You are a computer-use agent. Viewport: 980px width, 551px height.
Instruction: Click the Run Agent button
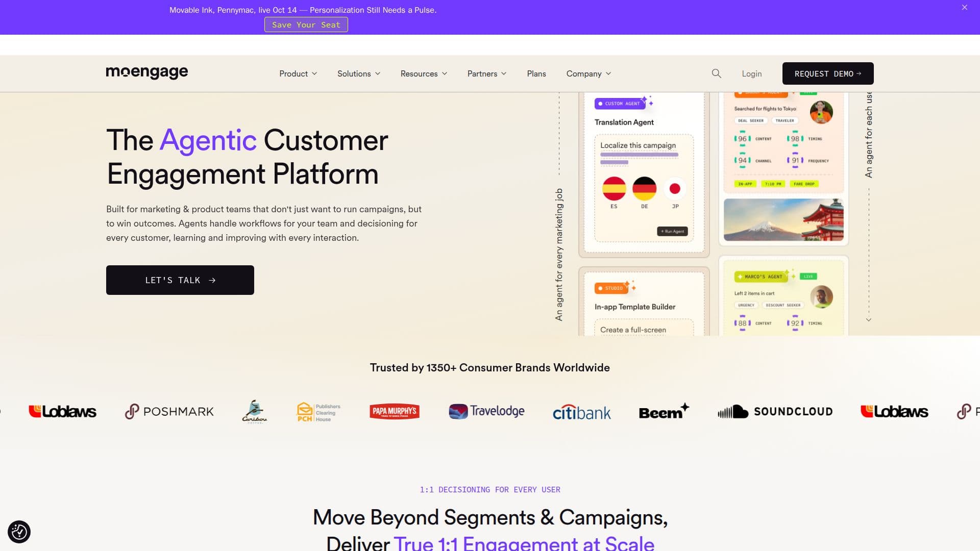click(x=672, y=231)
